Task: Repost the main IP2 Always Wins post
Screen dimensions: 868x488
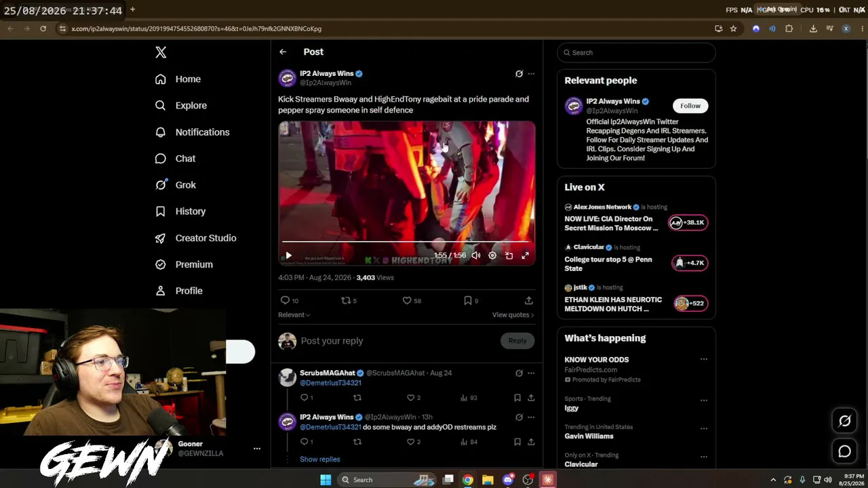Action: (345, 300)
